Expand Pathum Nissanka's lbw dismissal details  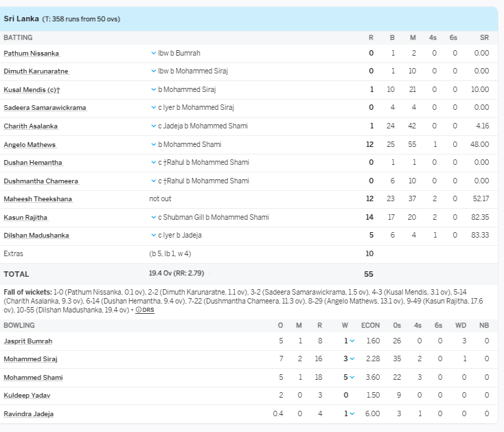(x=153, y=53)
